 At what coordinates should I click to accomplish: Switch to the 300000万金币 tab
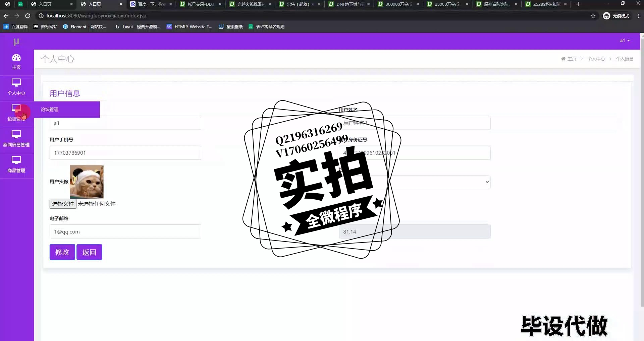[398, 4]
